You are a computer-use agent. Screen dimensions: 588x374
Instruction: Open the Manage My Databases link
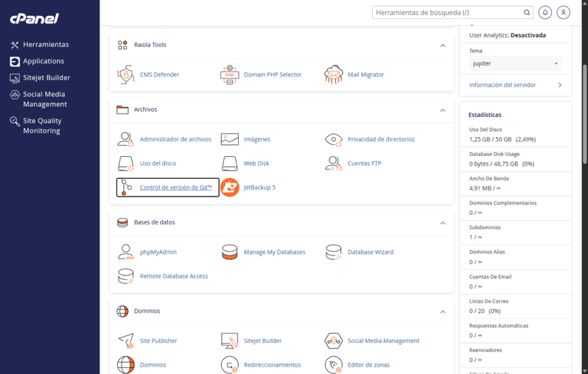pos(275,253)
